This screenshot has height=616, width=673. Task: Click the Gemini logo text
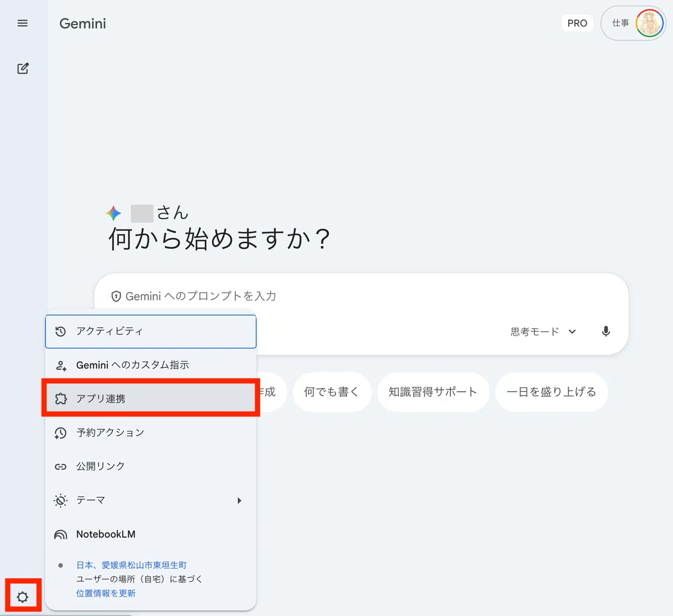82,24
